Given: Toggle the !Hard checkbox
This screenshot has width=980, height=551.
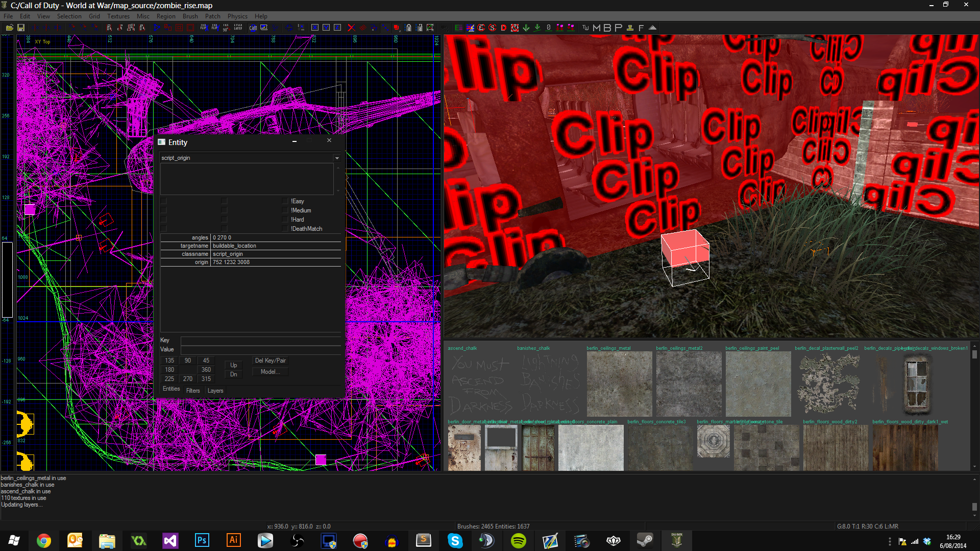Looking at the screenshot, I should (285, 220).
